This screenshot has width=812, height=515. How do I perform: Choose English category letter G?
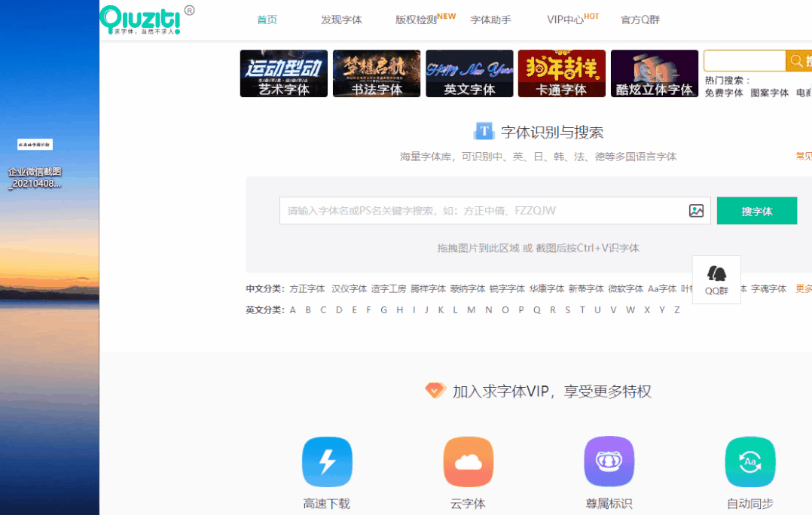pyautogui.click(x=383, y=310)
